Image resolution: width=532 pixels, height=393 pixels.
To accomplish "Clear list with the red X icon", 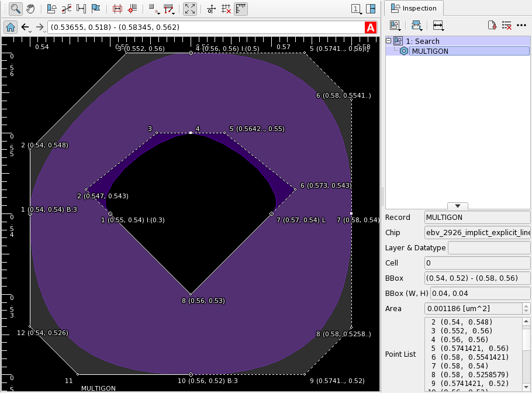I will coord(506,26).
